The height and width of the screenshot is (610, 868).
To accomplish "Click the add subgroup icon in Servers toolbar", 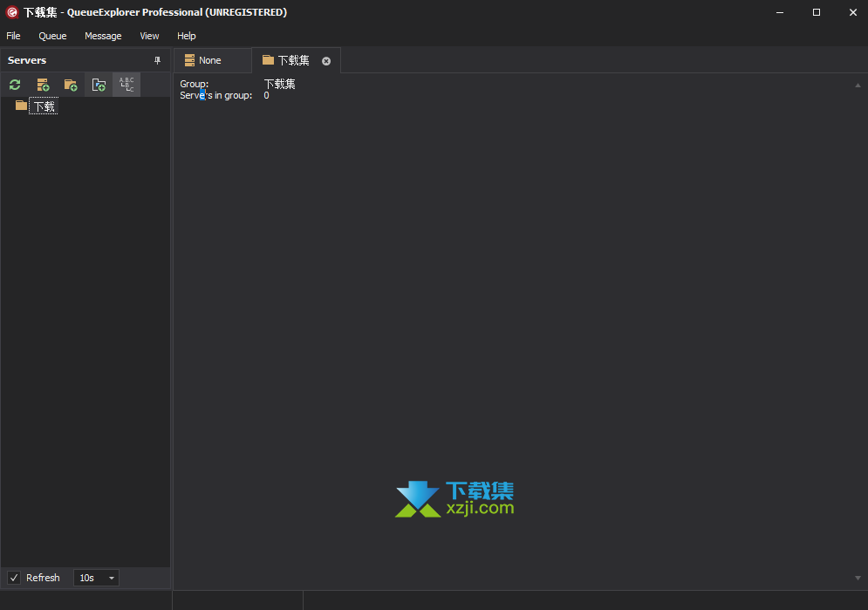I will click(99, 85).
